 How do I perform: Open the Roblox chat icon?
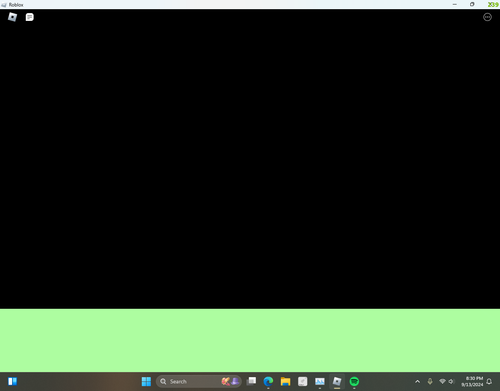[x=30, y=17]
